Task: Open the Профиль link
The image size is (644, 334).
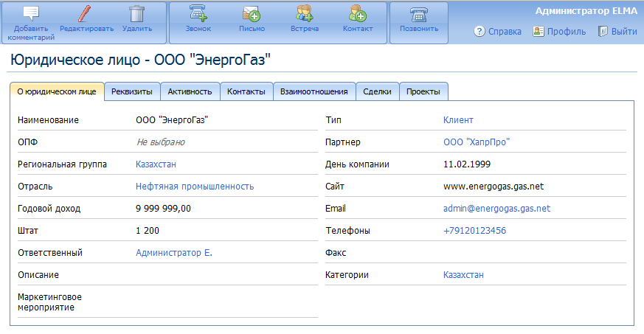Action: [567, 32]
